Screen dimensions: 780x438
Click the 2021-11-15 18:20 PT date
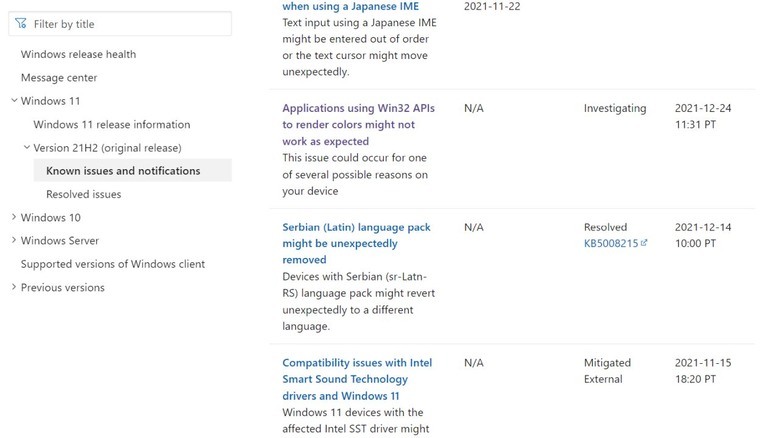pyautogui.click(x=703, y=371)
